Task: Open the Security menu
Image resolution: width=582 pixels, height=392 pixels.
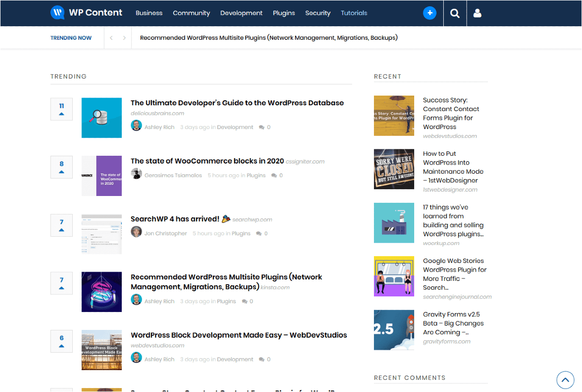Action: [318, 13]
